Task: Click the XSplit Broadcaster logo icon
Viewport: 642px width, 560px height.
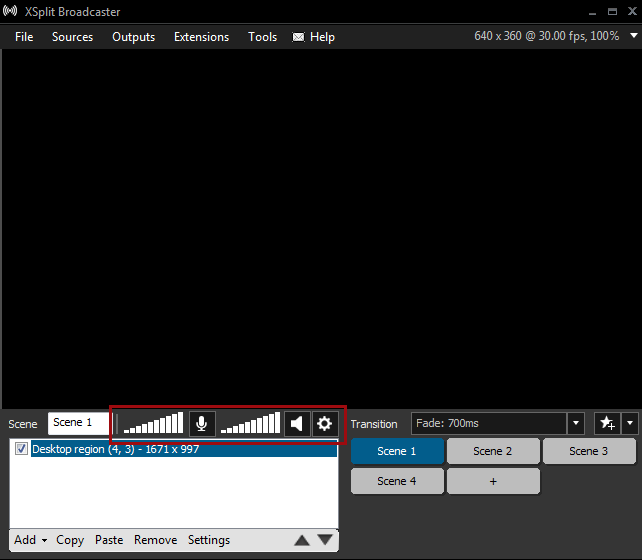Action: coord(10,11)
